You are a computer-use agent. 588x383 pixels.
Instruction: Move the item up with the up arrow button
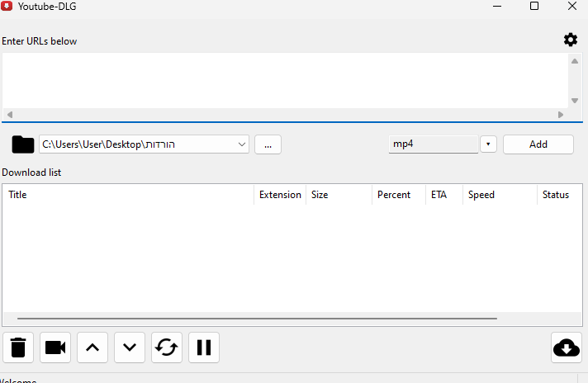pos(92,348)
